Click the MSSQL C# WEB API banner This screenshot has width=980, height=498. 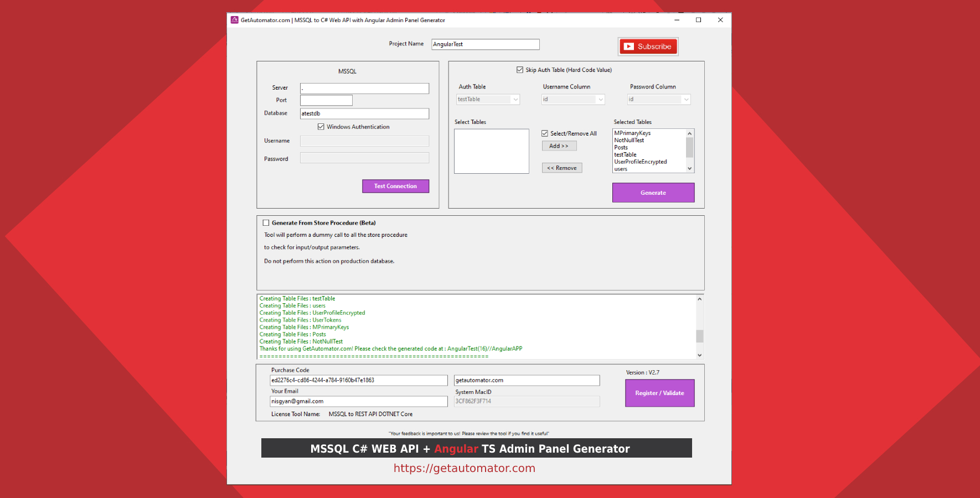click(x=477, y=448)
